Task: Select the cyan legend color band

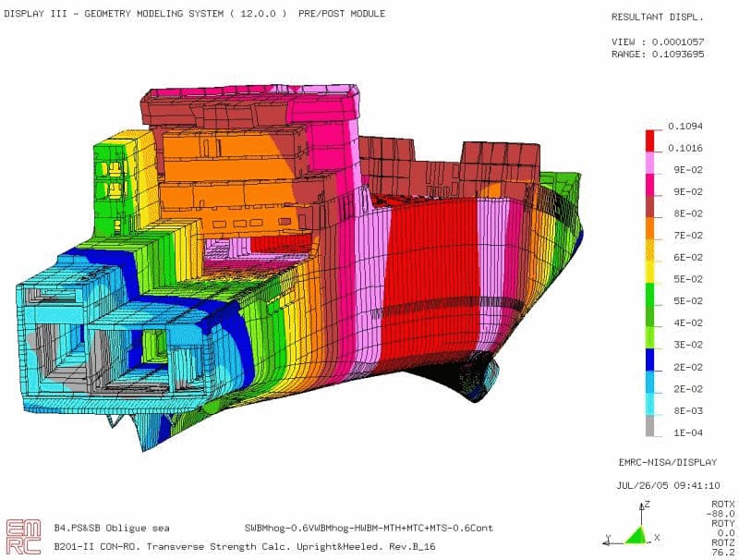Action: 650,404
